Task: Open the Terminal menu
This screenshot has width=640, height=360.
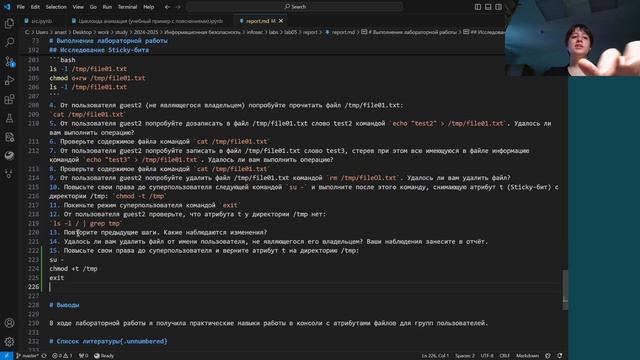Action: [x=127, y=7]
